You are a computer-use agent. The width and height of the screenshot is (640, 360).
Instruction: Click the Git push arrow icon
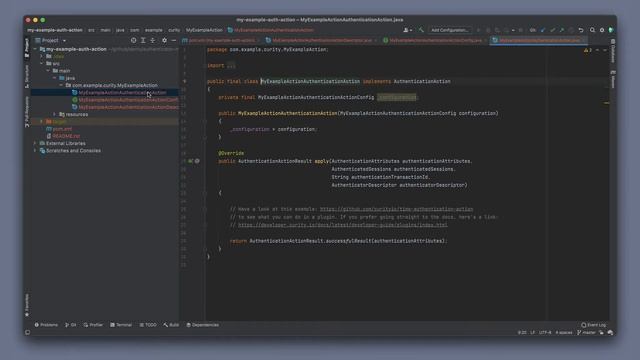coord(562,30)
